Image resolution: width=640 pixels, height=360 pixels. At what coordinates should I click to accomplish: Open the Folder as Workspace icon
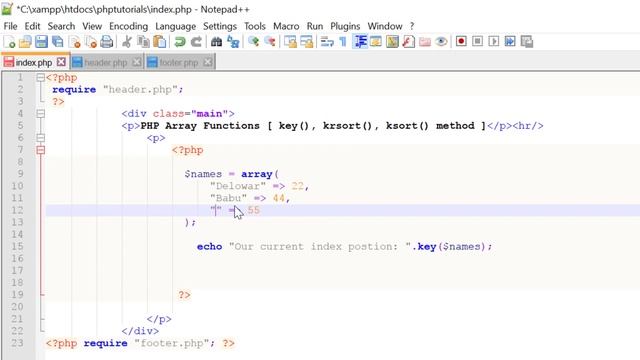click(425, 42)
